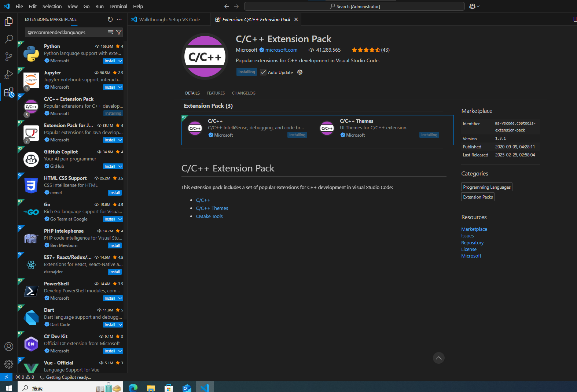Open the File menu

19,6
